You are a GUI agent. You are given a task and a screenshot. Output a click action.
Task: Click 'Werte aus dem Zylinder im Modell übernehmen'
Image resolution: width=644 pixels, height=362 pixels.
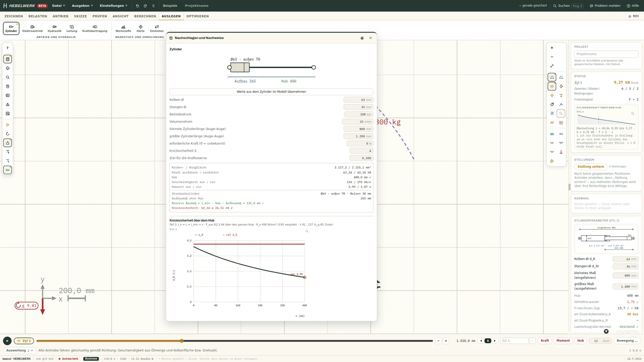click(271, 92)
